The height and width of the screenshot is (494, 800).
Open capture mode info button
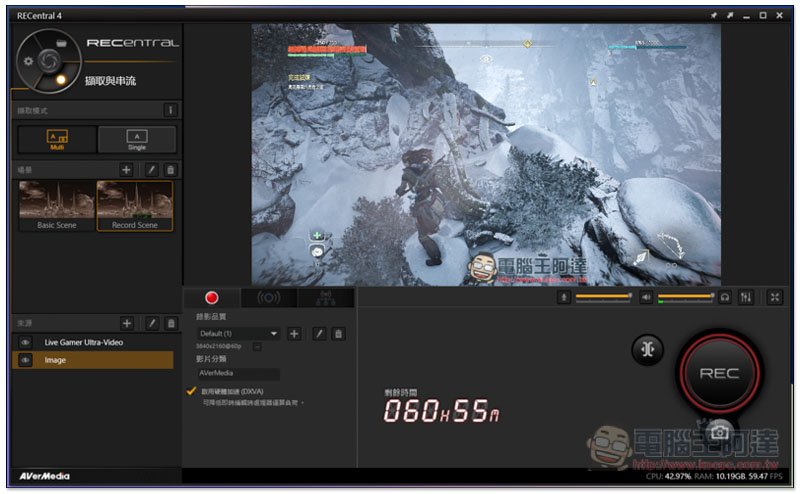click(170, 110)
